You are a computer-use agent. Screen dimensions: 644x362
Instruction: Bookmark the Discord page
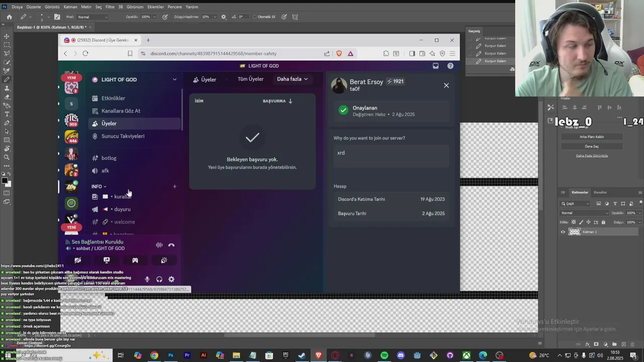130,53
